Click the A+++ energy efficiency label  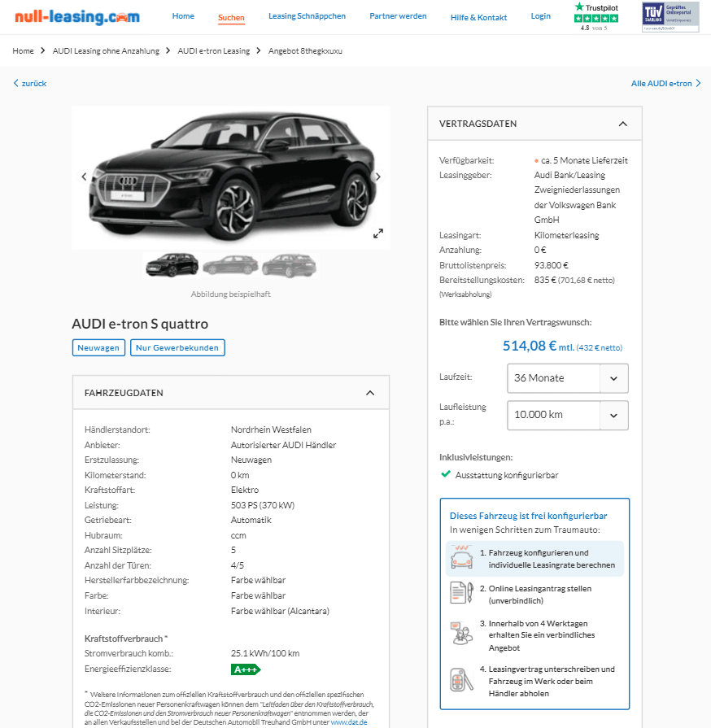pyautogui.click(x=246, y=669)
